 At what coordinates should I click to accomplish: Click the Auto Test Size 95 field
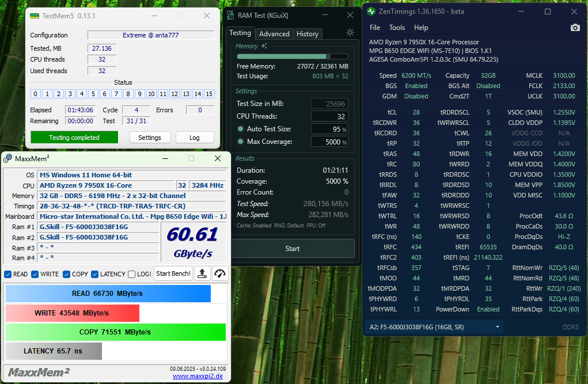coord(329,129)
